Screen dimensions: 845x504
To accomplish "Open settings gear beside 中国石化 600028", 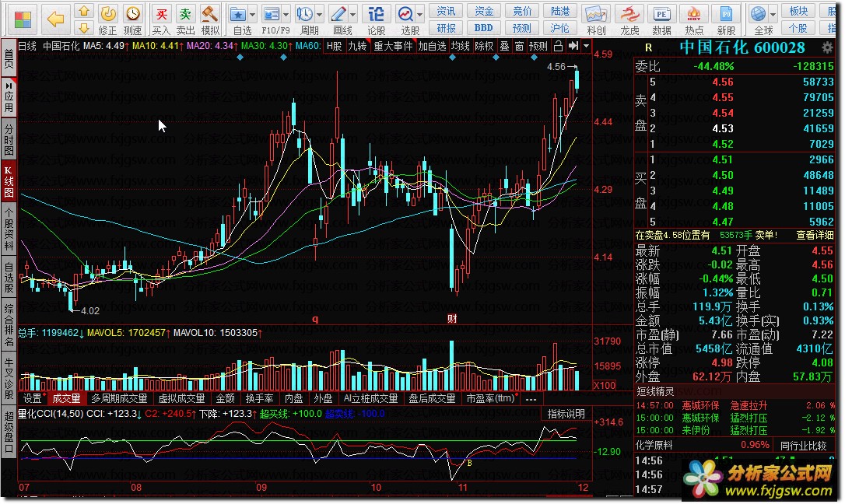I will click(x=826, y=48).
